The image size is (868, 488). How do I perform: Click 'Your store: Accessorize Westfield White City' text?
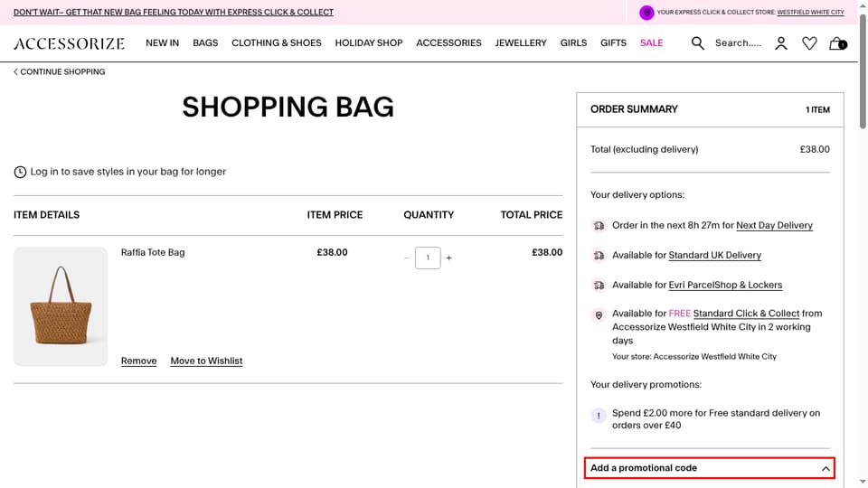click(x=694, y=357)
